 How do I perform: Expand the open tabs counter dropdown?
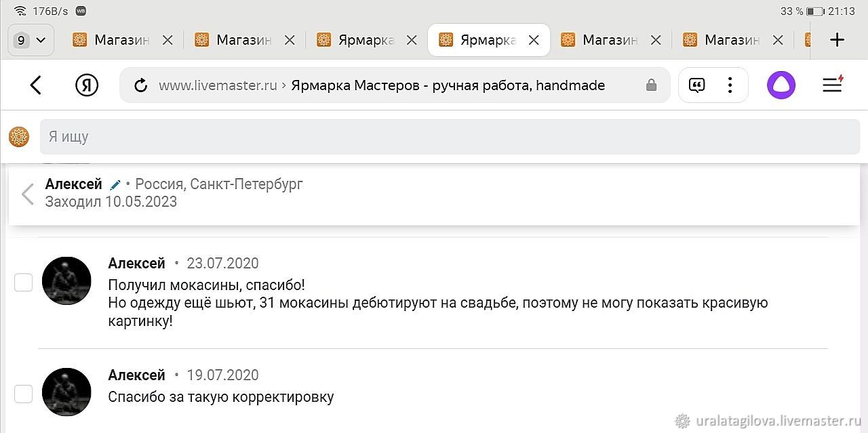(x=31, y=40)
